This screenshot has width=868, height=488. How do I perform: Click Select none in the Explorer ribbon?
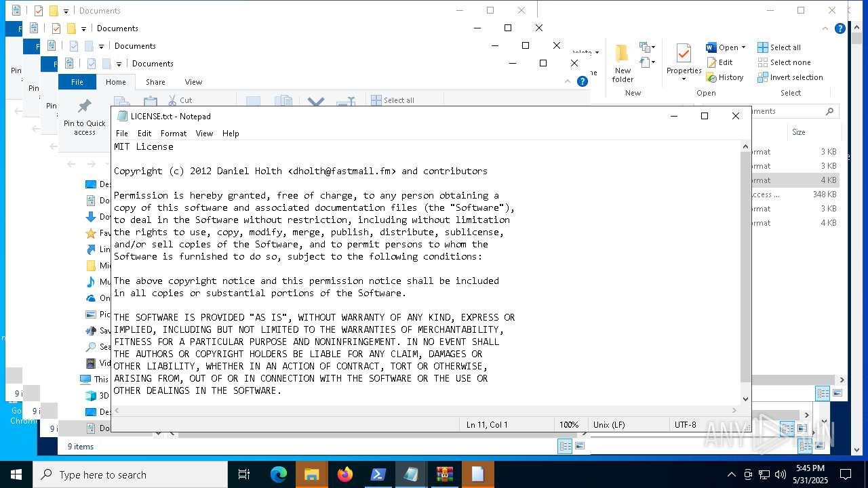tap(784, 62)
